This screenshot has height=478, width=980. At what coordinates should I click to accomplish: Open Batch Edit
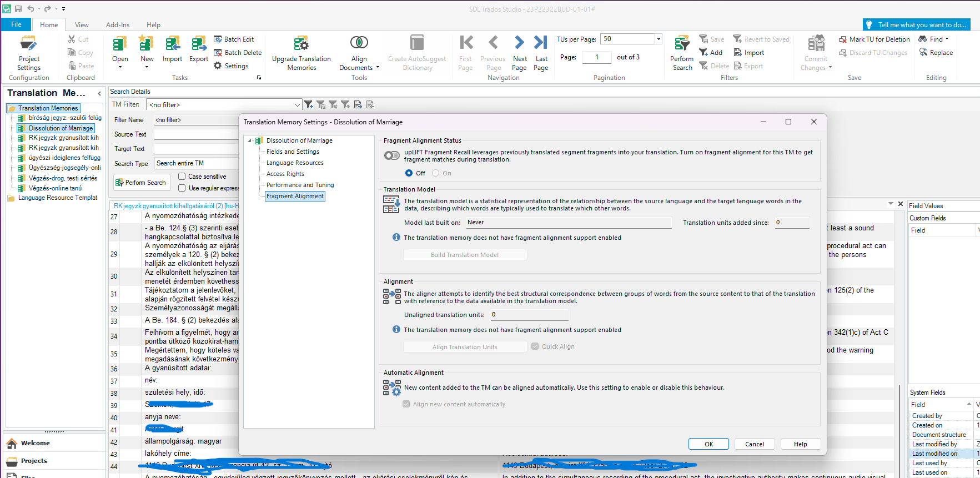(234, 39)
